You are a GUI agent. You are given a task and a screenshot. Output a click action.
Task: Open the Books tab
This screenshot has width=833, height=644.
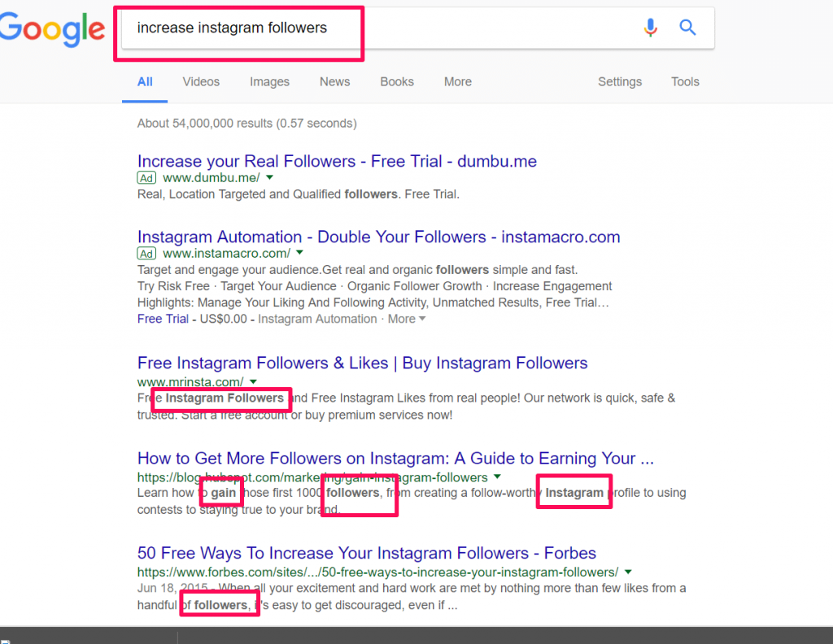click(397, 82)
